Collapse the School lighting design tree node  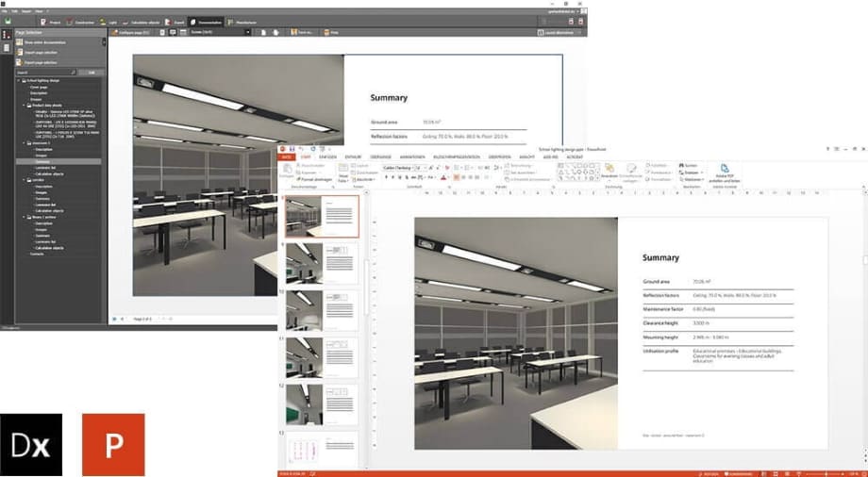pos(17,81)
